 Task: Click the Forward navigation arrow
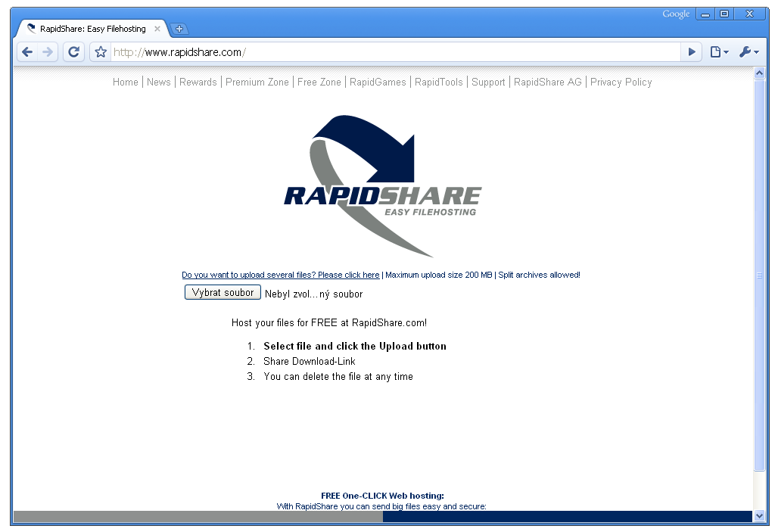click(x=48, y=52)
